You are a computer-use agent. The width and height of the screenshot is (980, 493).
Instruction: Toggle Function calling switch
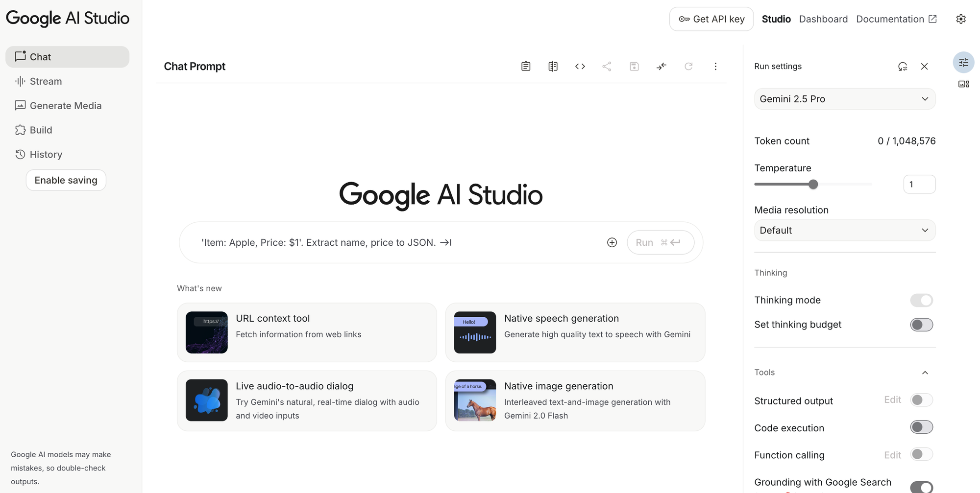(x=921, y=454)
